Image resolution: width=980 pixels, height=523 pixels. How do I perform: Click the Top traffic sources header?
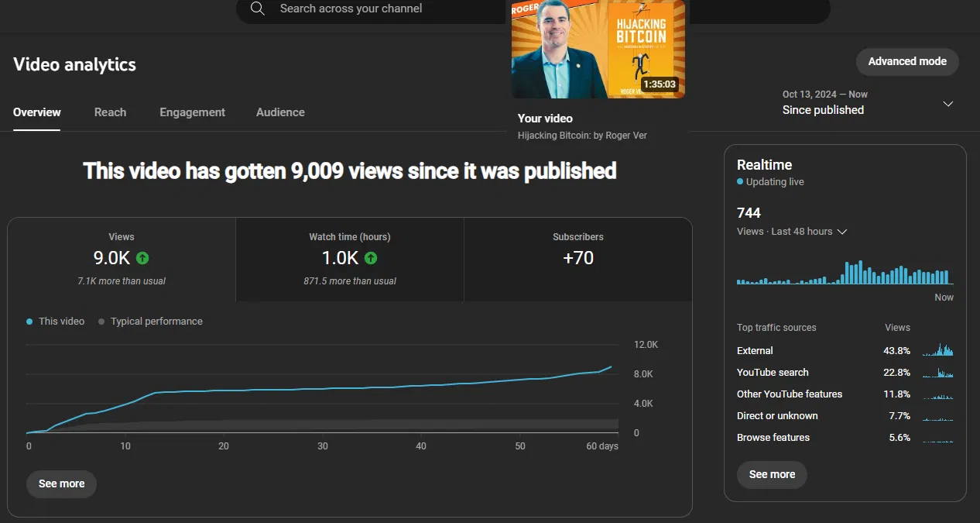click(x=776, y=328)
